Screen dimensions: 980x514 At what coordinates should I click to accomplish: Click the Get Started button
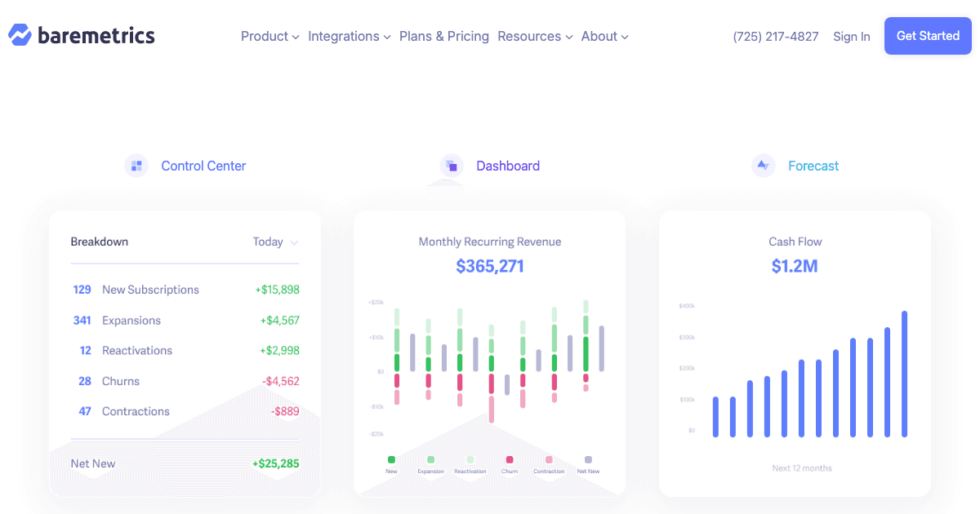(928, 36)
